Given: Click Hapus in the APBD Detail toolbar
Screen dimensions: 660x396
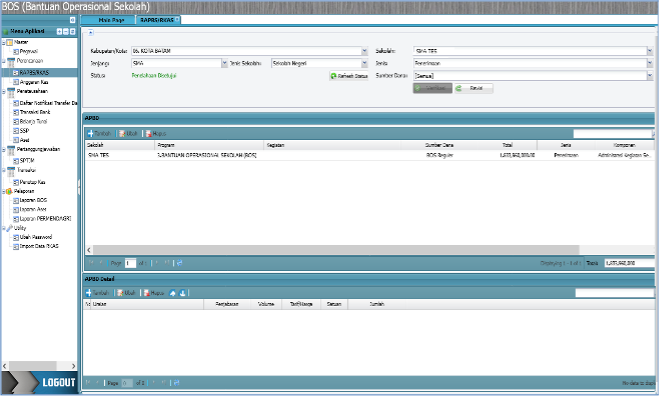Looking at the screenshot, I should [x=154, y=293].
